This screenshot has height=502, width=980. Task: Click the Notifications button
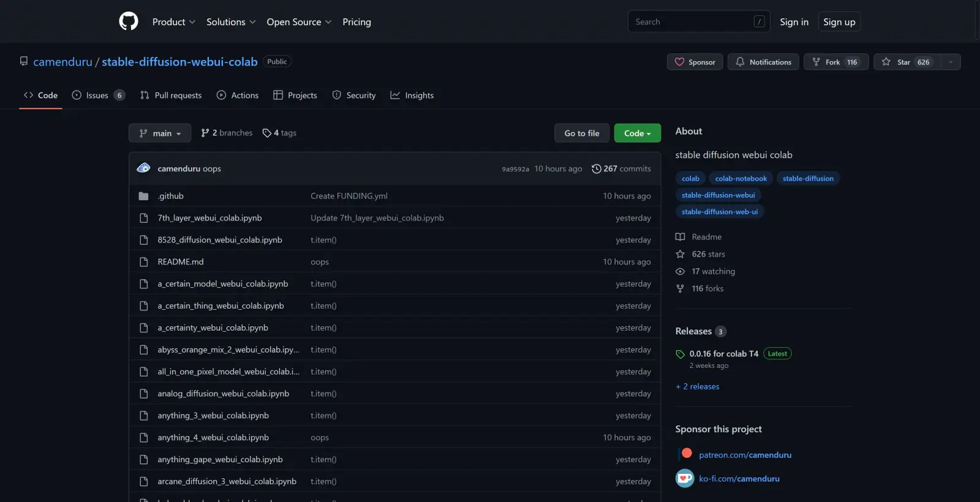763,62
